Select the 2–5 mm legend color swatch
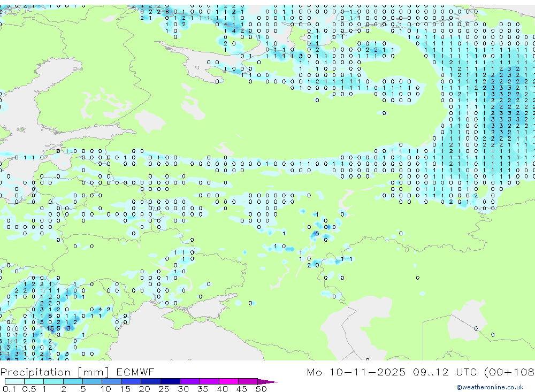The image size is (535, 392). coord(73,381)
